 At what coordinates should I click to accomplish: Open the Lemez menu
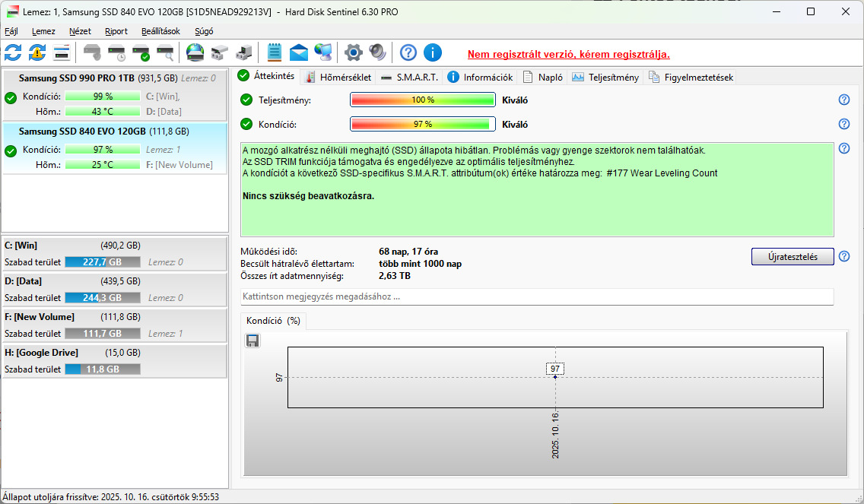(x=43, y=31)
